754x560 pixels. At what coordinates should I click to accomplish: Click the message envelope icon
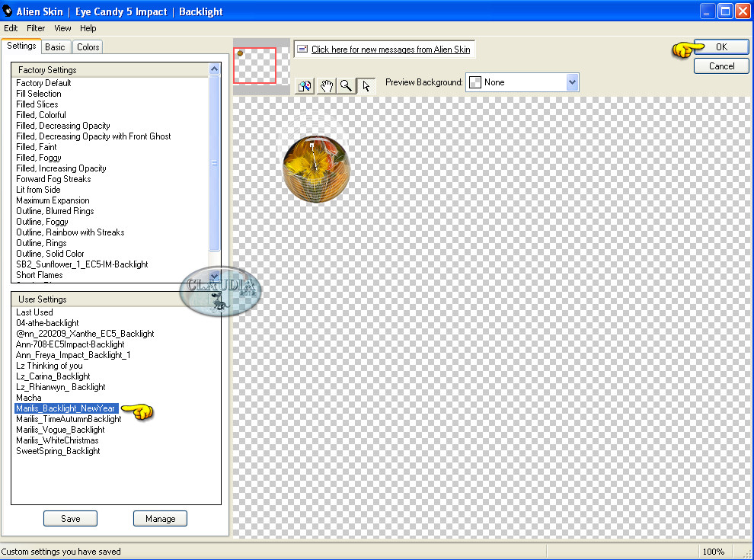(x=302, y=49)
